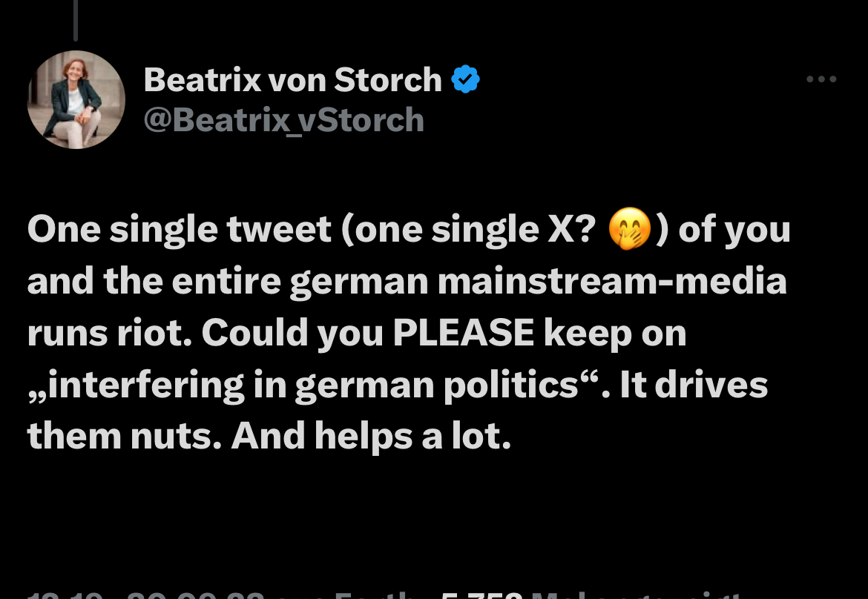Click the single X? text in parentheses
868x599 pixels.
pyautogui.click(x=513, y=229)
